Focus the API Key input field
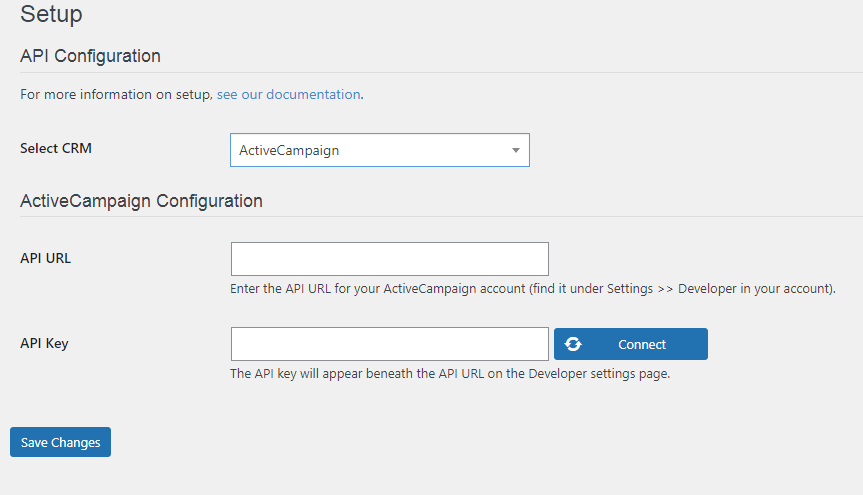The height and width of the screenshot is (495, 863). coord(390,344)
